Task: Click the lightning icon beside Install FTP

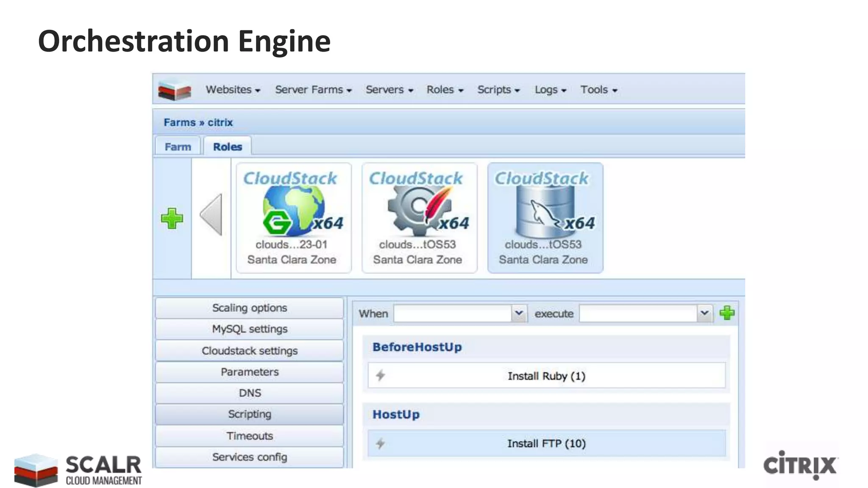Action: (x=380, y=443)
